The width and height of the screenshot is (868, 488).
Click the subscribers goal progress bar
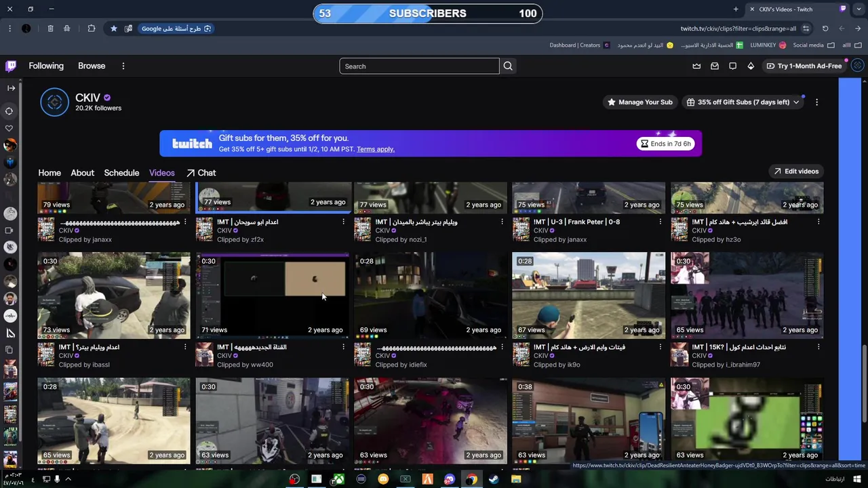[x=427, y=13]
